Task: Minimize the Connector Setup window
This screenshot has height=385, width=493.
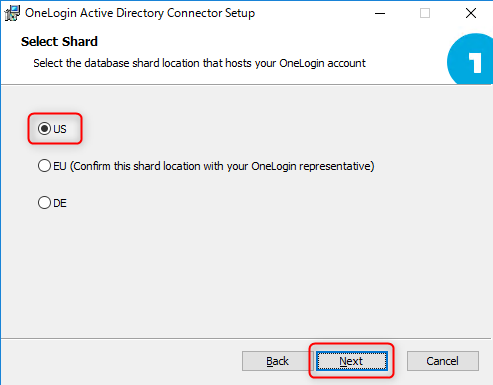Action: [x=380, y=13]
